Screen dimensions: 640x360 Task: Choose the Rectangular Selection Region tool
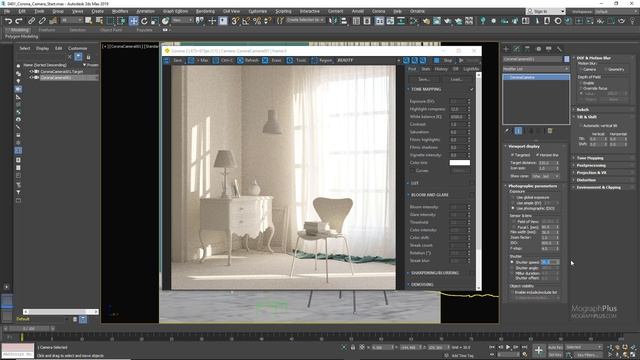(x=111, y=21)
